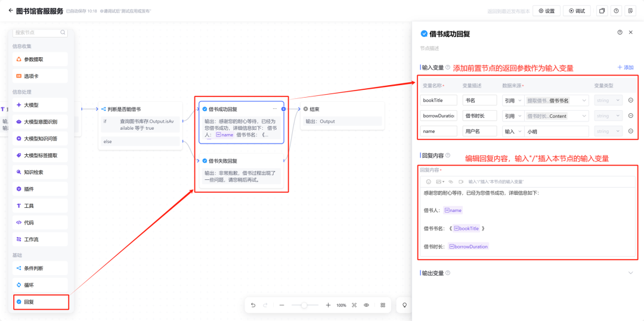Viewport: 644px width, 321px height.
Task: Open the help question-mark icon in the top bar
Action: click(616, 11)
